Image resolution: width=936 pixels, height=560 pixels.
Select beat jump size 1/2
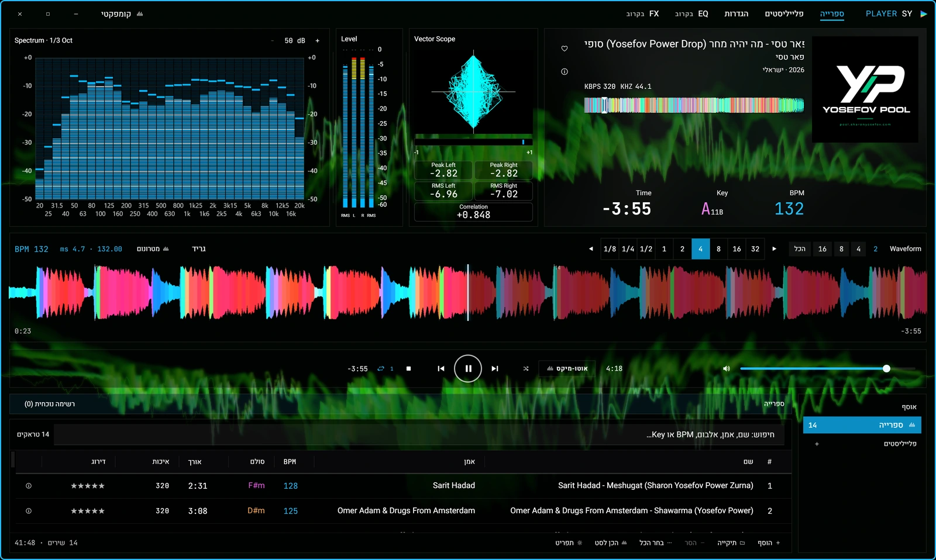point(646,249)
